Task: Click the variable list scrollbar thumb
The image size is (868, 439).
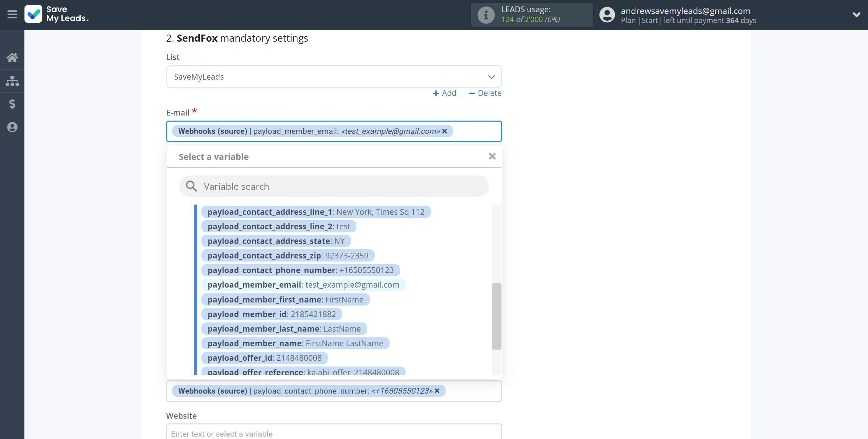Action: point(496,316)
